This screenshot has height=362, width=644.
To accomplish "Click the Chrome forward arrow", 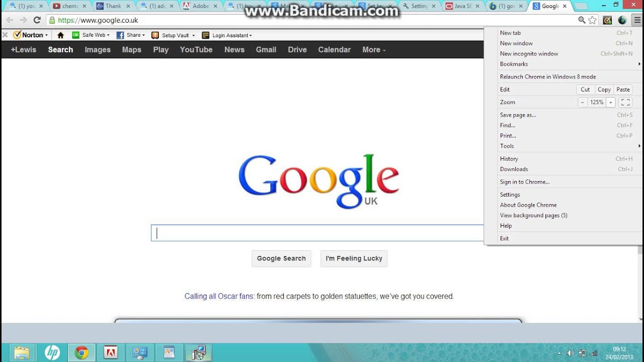I will [x=23, y=20].
